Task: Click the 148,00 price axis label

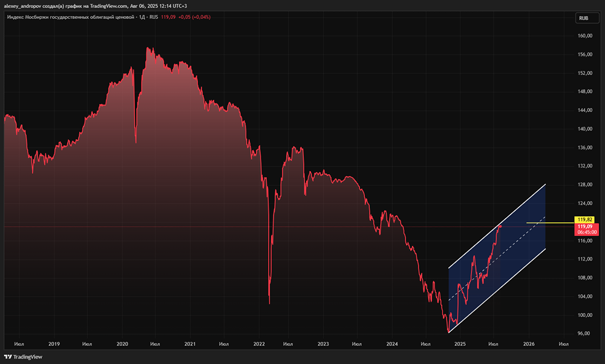Action: pos(585,91)
